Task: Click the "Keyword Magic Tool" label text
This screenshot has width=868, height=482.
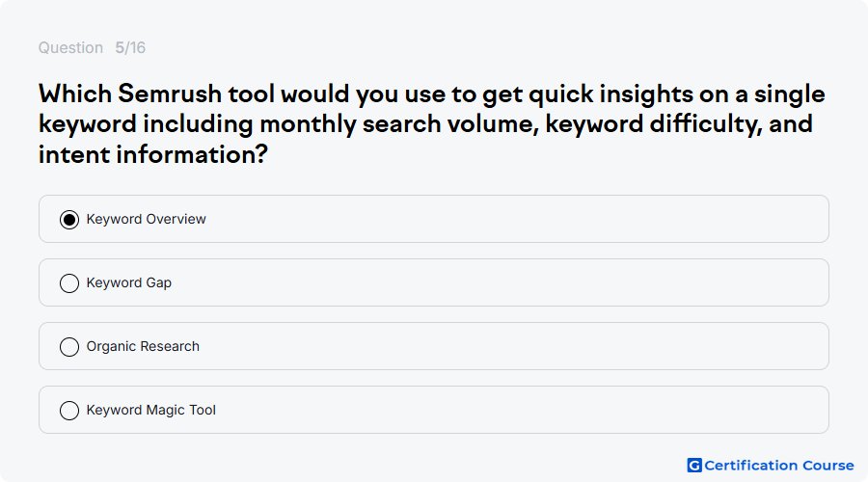Action: 151,410
